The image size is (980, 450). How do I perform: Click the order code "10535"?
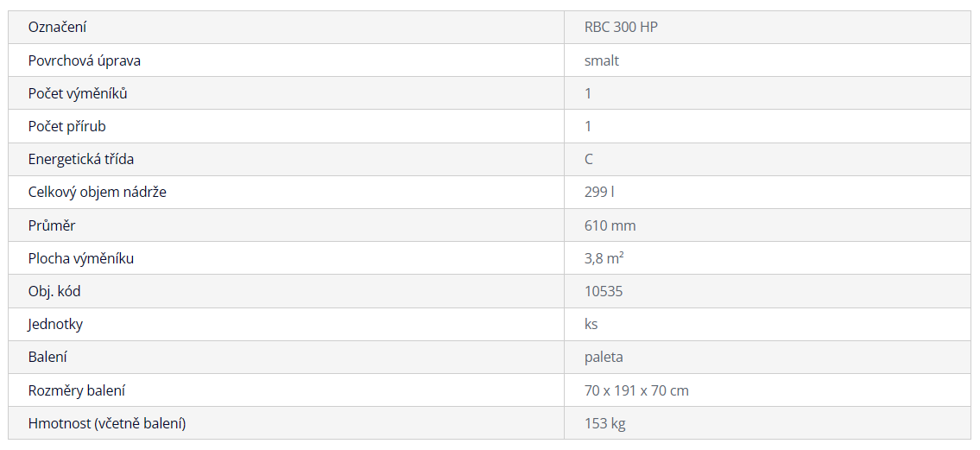[604, 291]
